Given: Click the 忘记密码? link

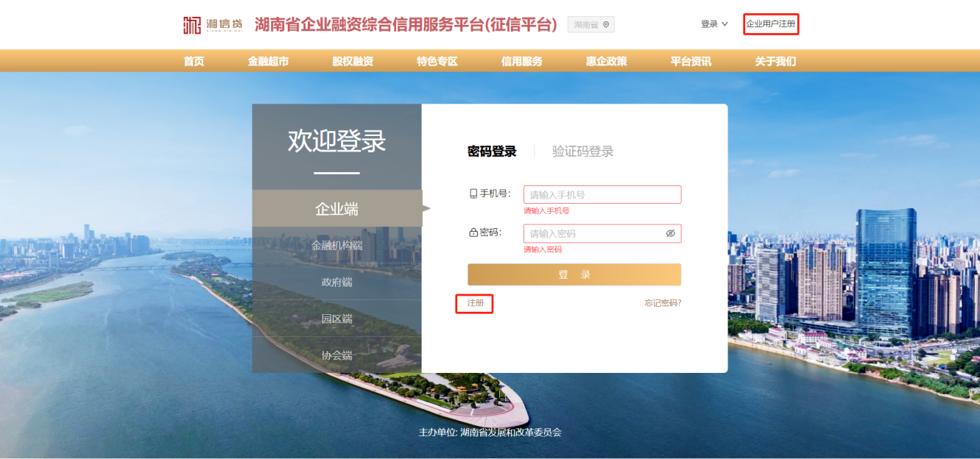Looking at the screenshot, I should (663, 303).
